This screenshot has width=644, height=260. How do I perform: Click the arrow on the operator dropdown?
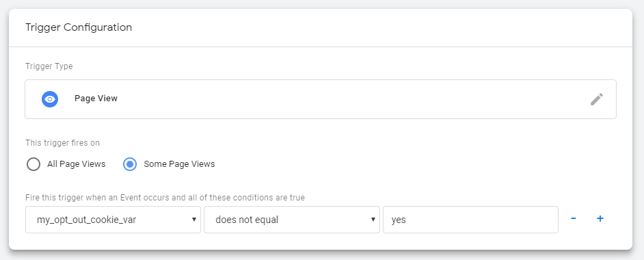pos(373,220)
